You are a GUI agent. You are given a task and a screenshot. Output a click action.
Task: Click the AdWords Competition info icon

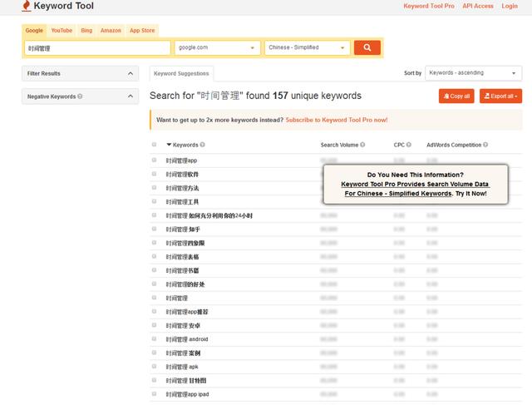485,145
